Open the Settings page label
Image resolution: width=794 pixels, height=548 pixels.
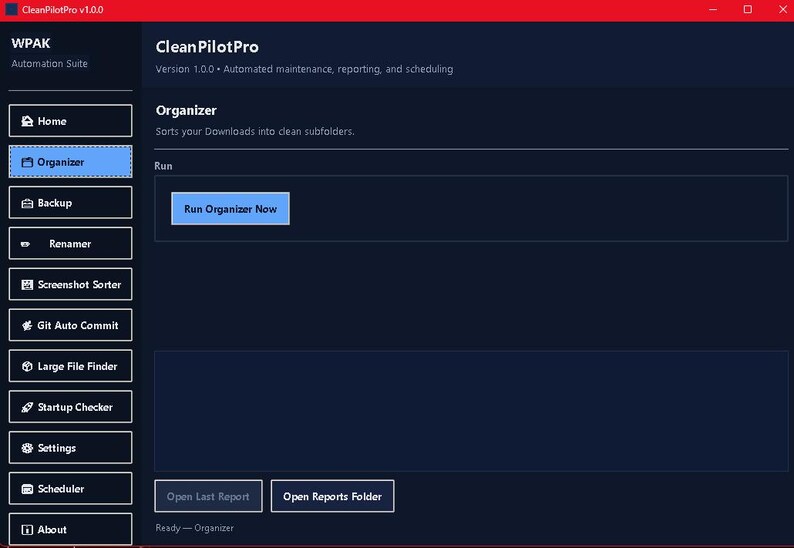click(57, 448)
